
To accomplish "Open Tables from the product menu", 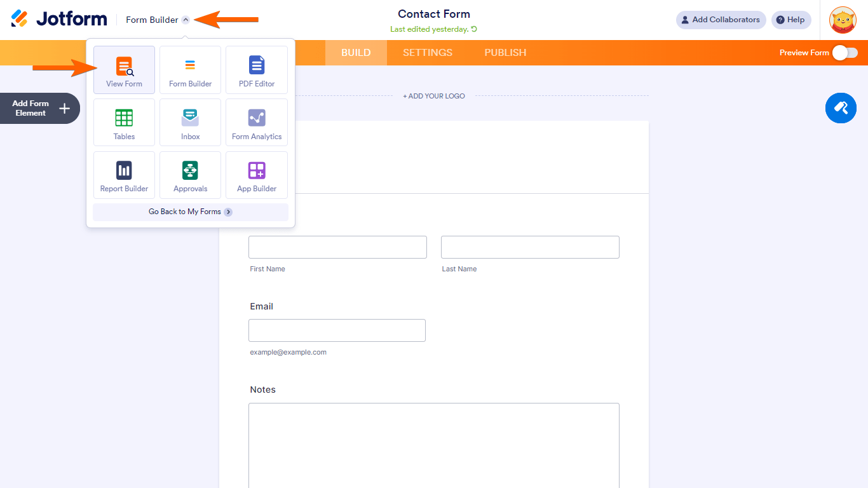I will pyautogui.click(x=124, y=123).
